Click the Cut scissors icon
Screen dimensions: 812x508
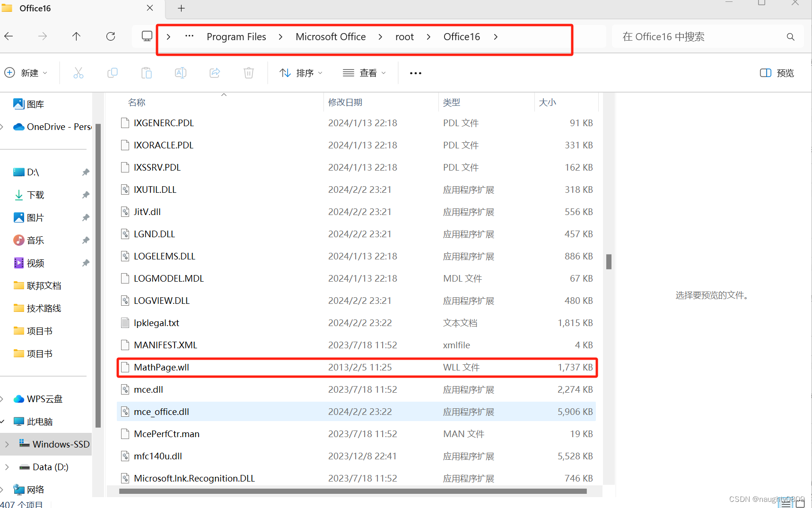tap(79, 73)
